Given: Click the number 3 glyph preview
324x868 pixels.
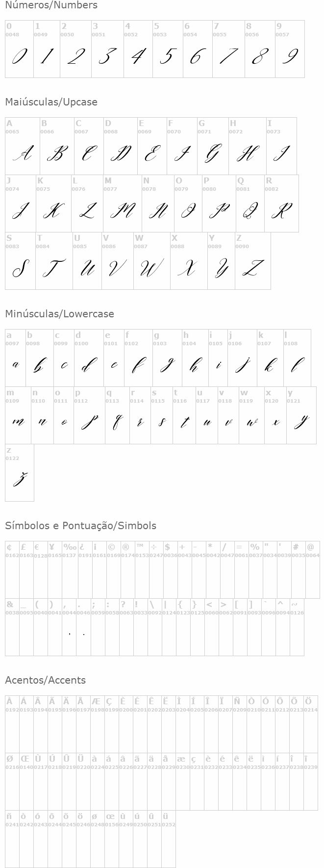Looking at the screenshot, I should 107,57.
